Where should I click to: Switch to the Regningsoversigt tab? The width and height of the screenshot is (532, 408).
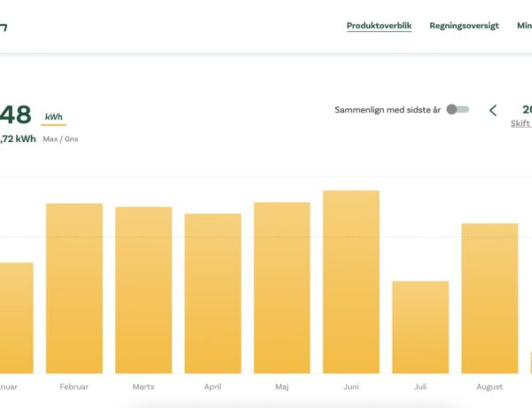pos(464,26)
